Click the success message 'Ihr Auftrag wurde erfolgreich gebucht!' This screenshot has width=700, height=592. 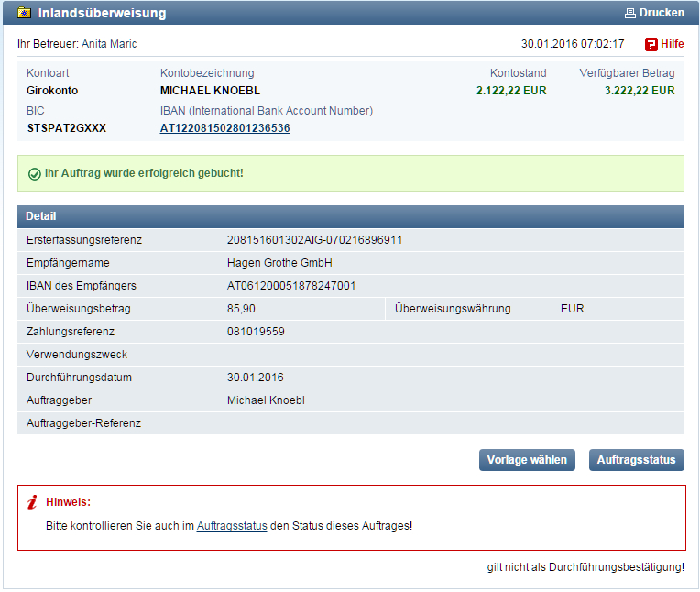pos(144,173)
